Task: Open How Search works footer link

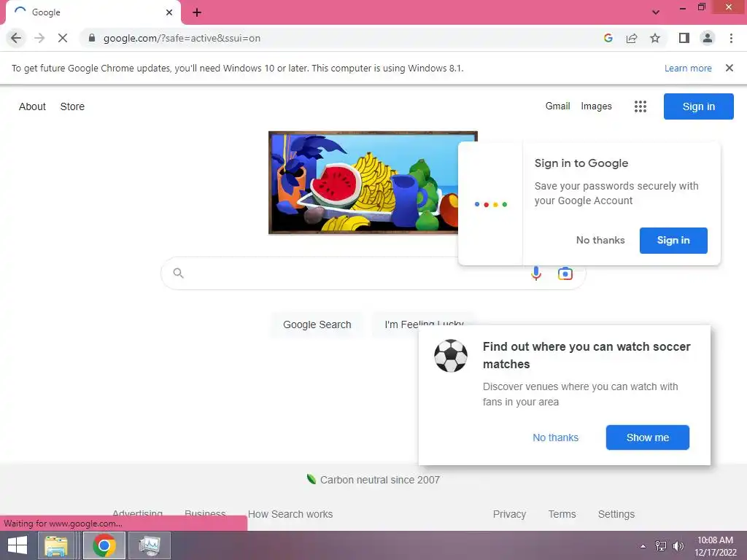Action: point(290,514)
